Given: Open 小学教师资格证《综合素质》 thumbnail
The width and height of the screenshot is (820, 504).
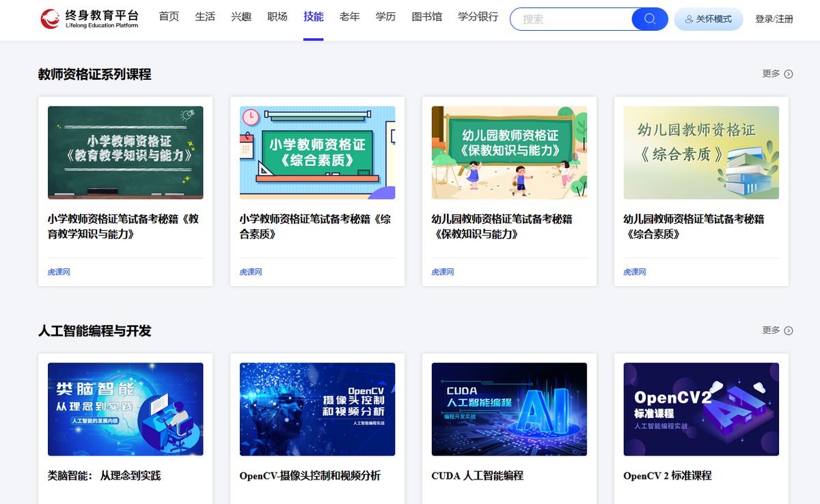Looking at the screenshot, I should [318, 153].
